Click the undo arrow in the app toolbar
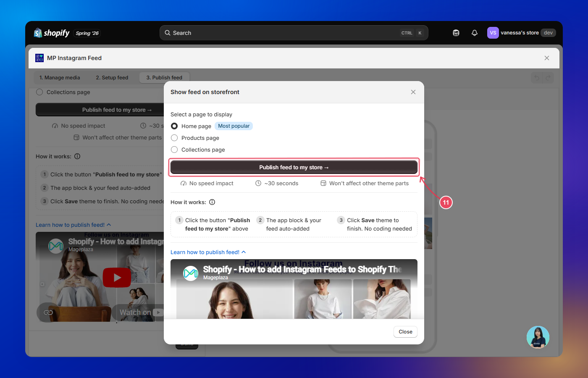Image resolution: width=588 pixels, height=378 pixels. (x=537, y=78)
